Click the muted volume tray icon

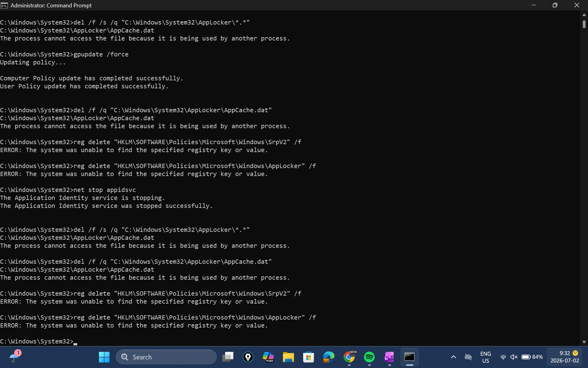point(514,357)
